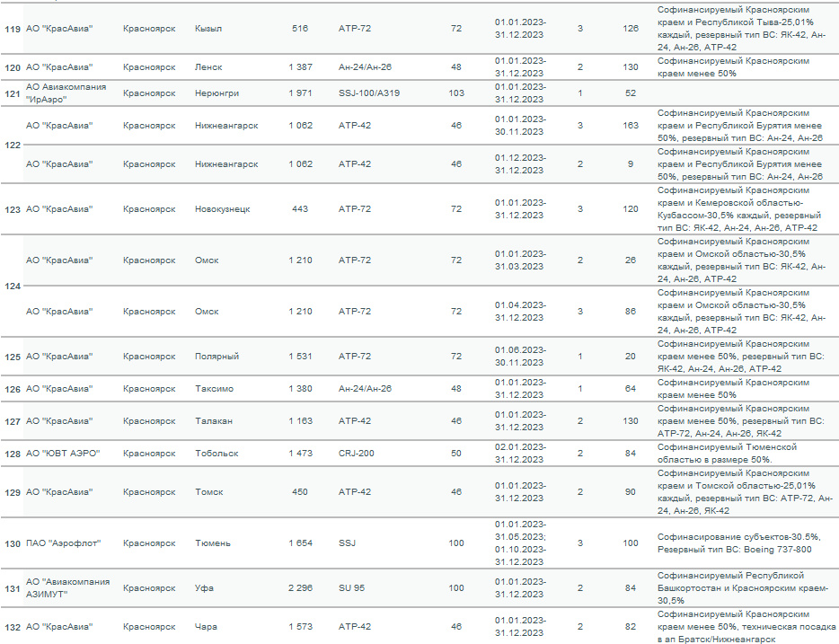Click period 01.01.2023-31.03.2023 for Омск

(x=520, y=260)
